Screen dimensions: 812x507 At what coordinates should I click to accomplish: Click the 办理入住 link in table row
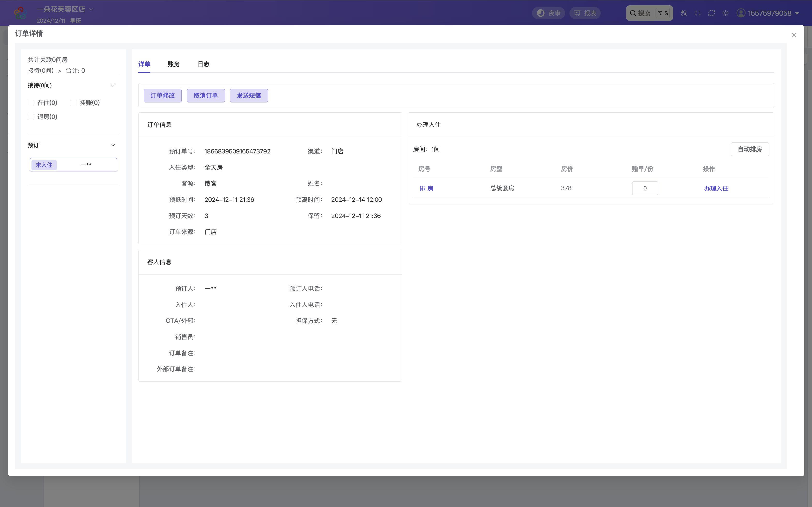coord(716,188)
